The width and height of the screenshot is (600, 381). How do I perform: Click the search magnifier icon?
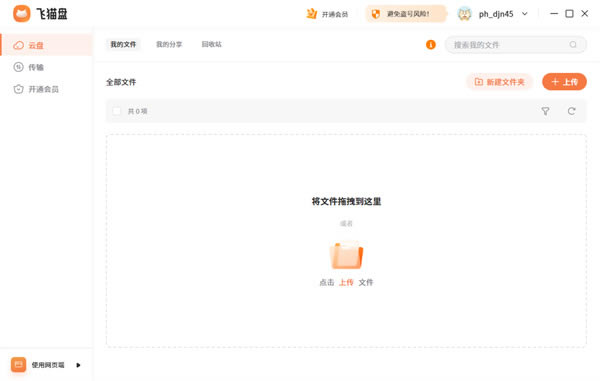pos(573,45)
